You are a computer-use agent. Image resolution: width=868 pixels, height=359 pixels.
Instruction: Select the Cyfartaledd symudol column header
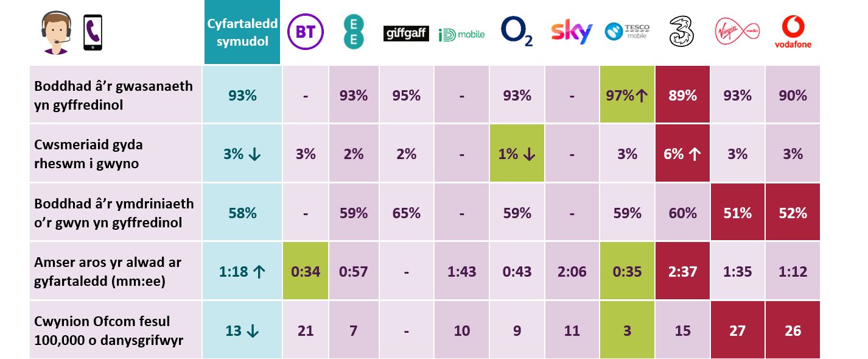click(x=242, y=32)
